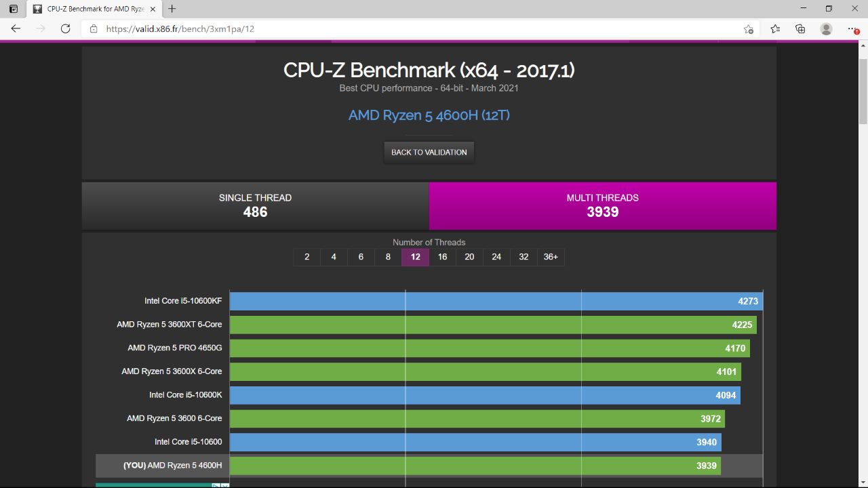The image size is (868, 488).
Task: Switch to the SINGLE THREAD results
Action: click(x=255, y=205)
